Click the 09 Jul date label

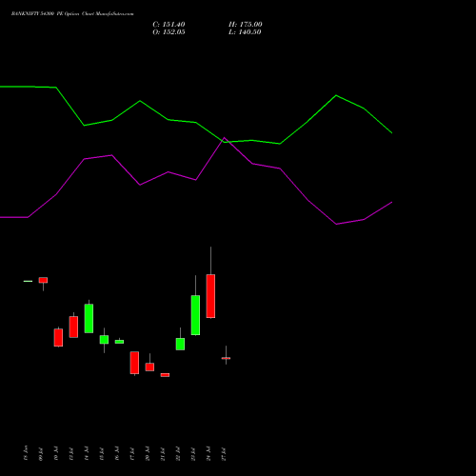41,454
